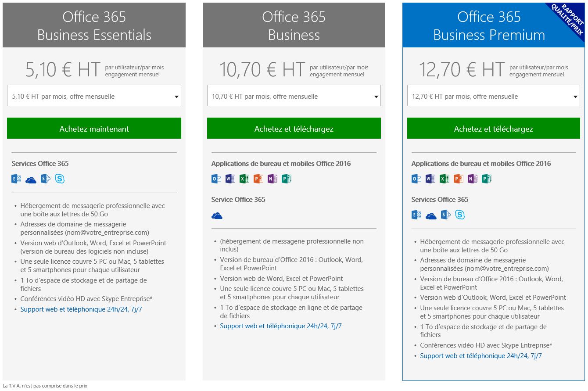
Task: Click the OneNote icon in Office 365 Business card
Action: coord(272,179)
